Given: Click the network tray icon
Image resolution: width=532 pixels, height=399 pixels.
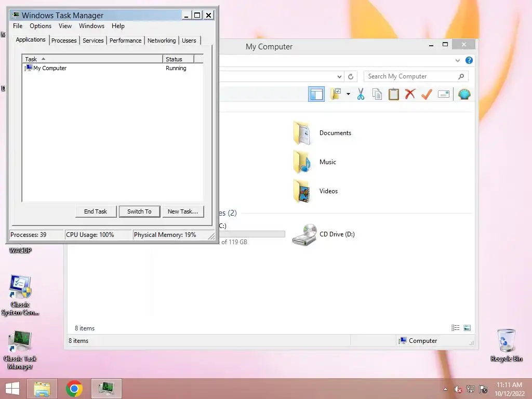Looking at the screenshot, I should (x=471, y=389).
